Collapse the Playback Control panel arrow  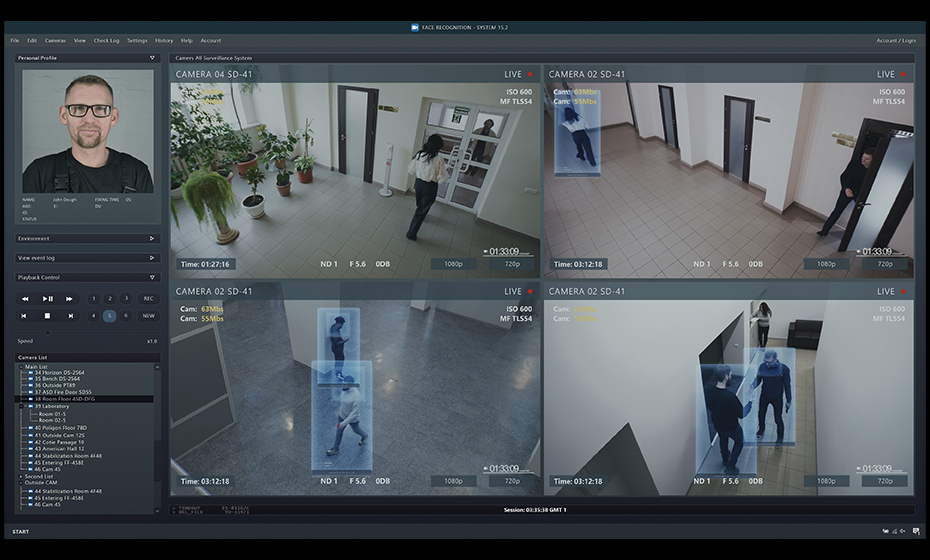coord(152,278)
